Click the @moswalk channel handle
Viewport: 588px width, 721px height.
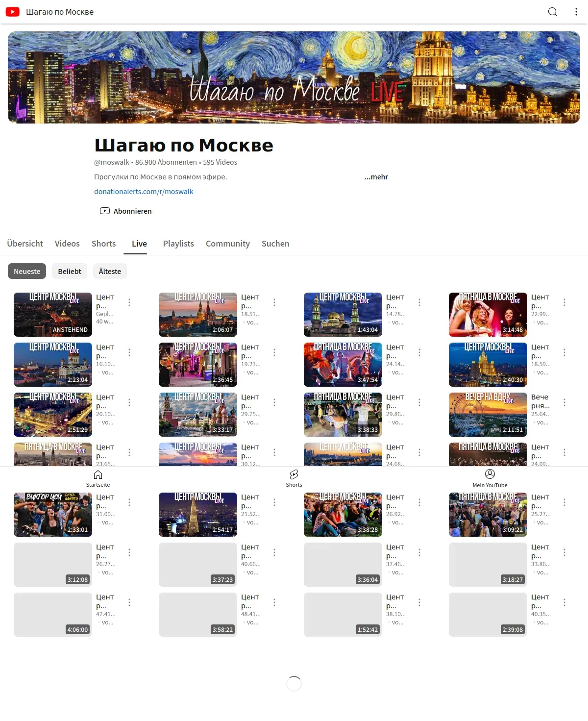pos(112,162)
